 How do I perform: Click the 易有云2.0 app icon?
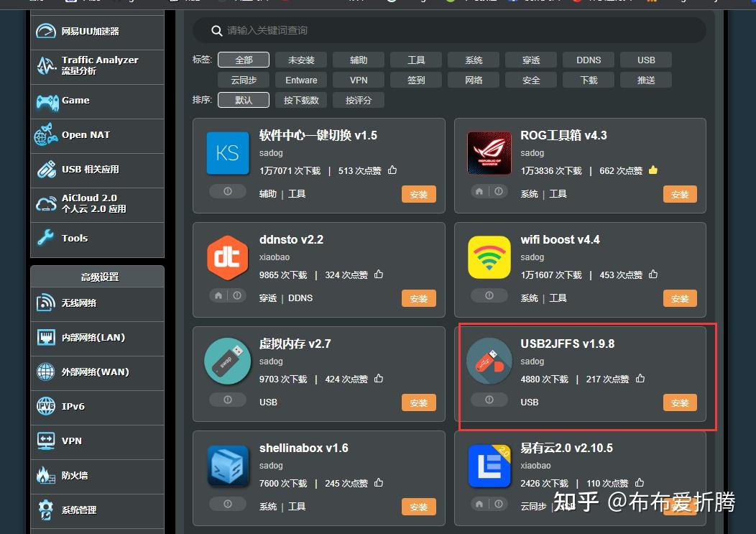[x=489, y=466]
